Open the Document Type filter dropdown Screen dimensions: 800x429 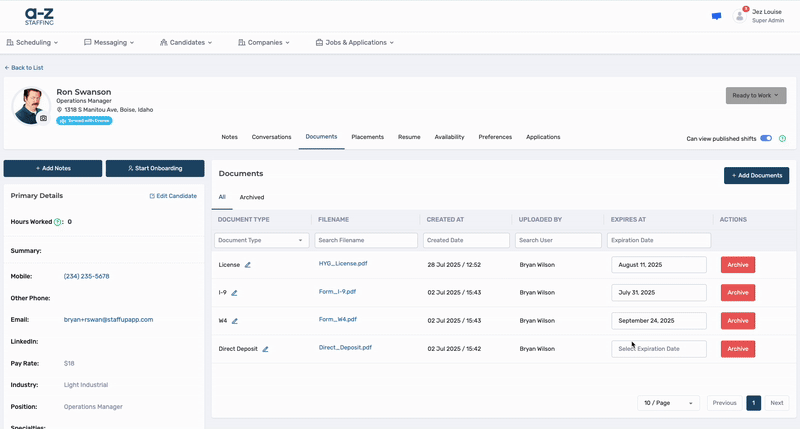click(261, 240)
